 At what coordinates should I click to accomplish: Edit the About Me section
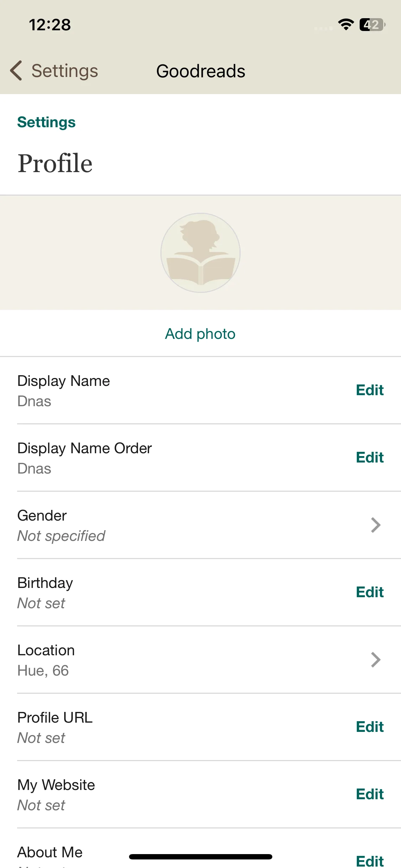(x=370, y=861)
